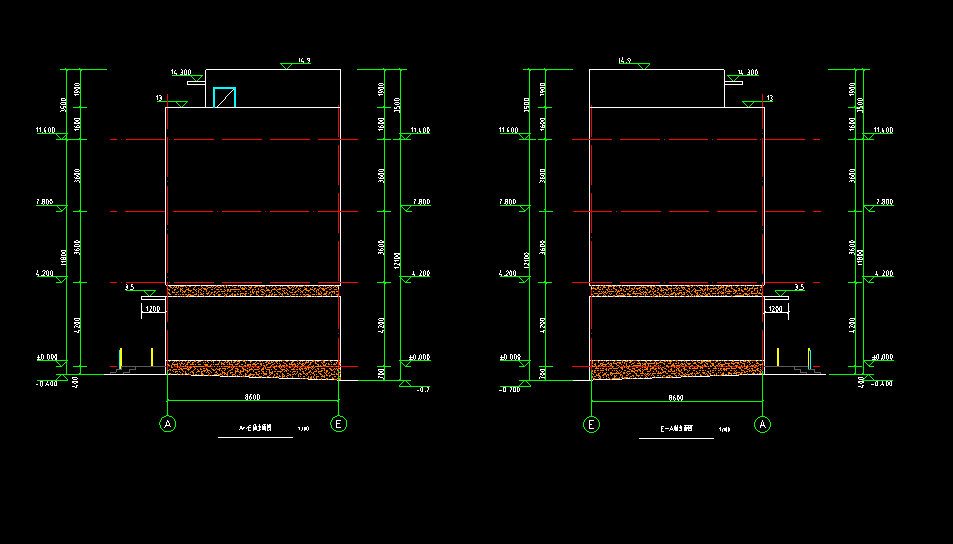Click grid bubble E in the left elevation
Image resolution: width=953 pixels, height=544 pixels.
(340, 424)
